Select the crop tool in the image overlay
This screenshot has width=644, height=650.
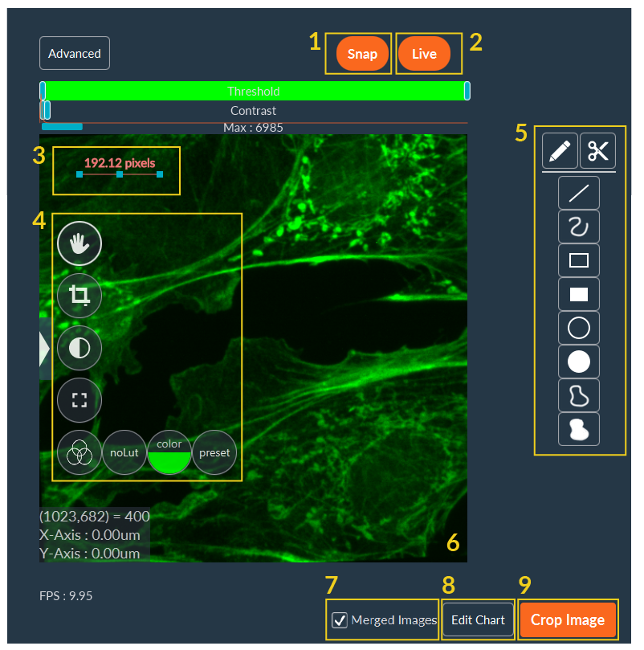[x=79, y=295]
